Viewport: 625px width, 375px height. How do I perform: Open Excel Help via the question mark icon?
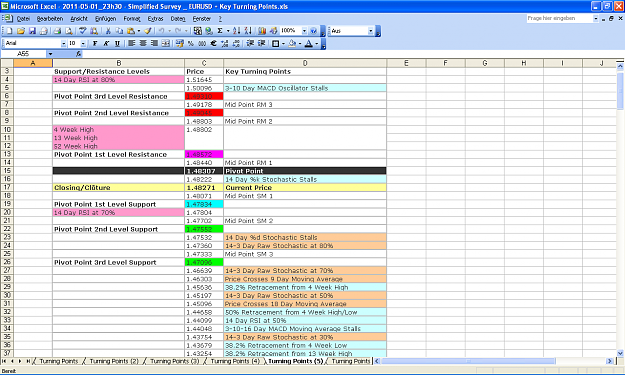tap(313, 31)
